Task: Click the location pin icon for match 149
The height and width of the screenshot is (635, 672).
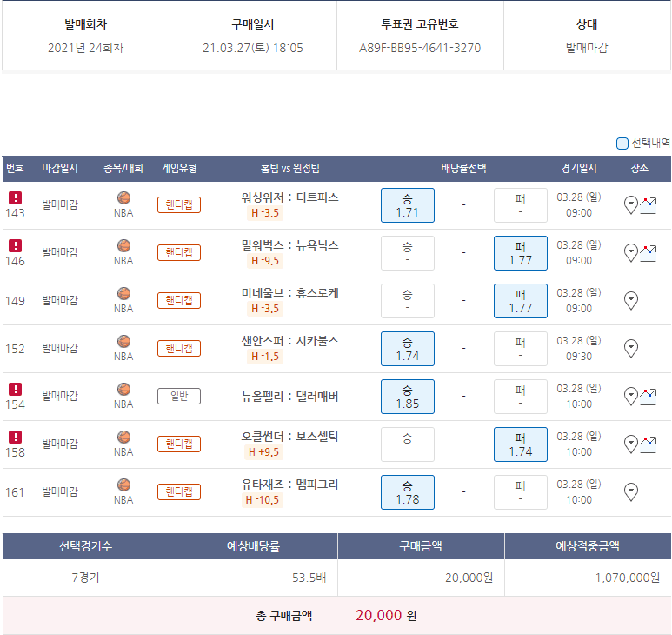Action: pyautogui.click(x=631, y=300)
